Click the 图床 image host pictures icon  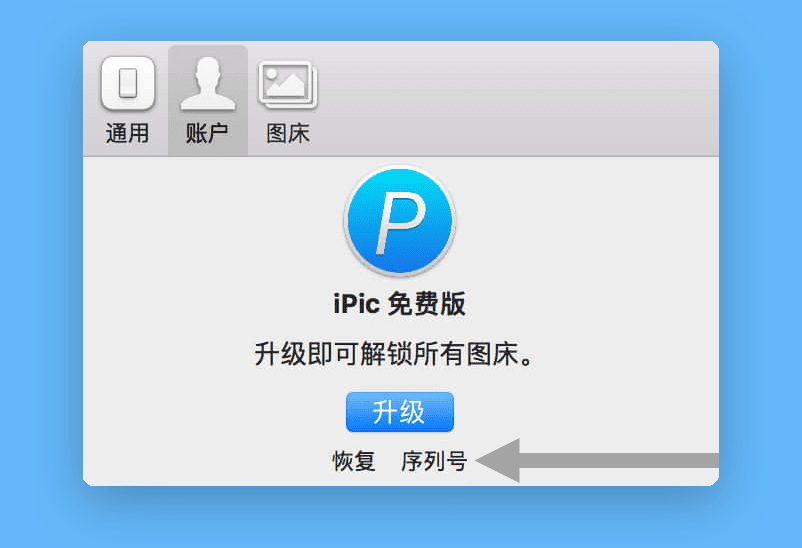[x=287, y=84]
